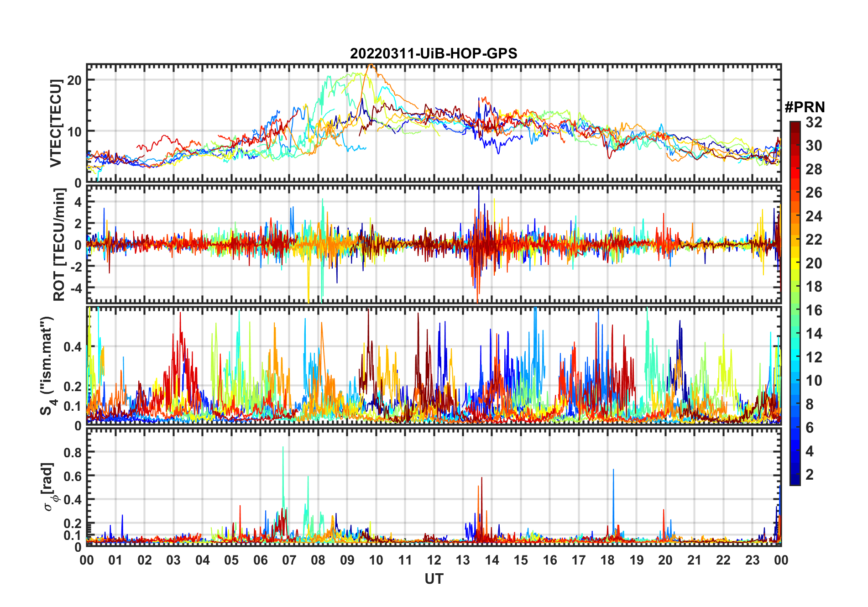The width and height of the screenshot is (868, 607).
Task: Click colorbar tick label 10
Action: [814, 381]
